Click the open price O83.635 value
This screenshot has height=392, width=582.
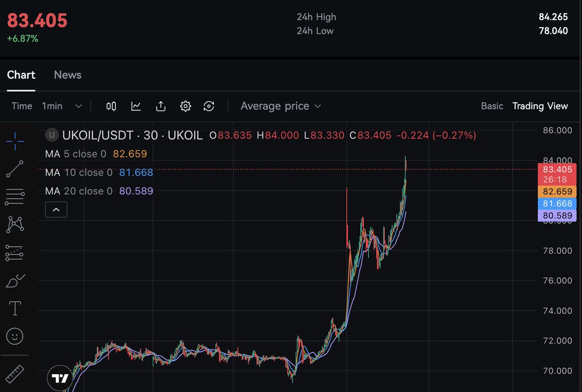[x=230, y=135]
